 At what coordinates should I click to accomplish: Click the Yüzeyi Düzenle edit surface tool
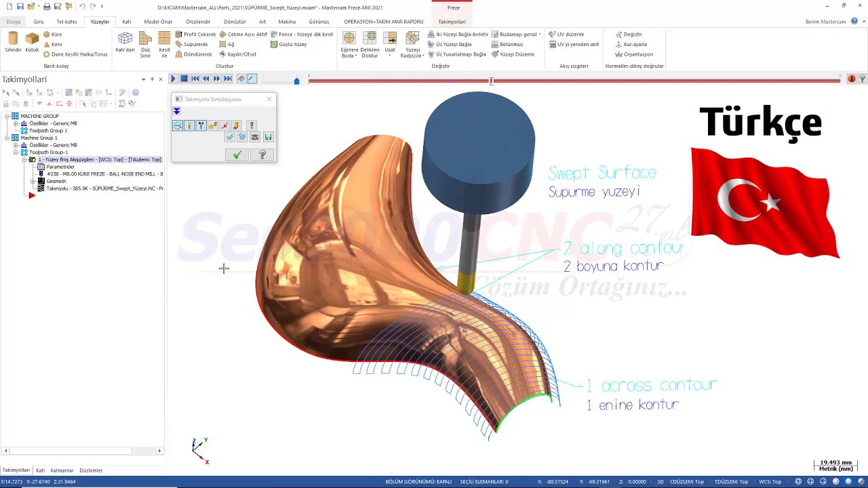[513, 54]
